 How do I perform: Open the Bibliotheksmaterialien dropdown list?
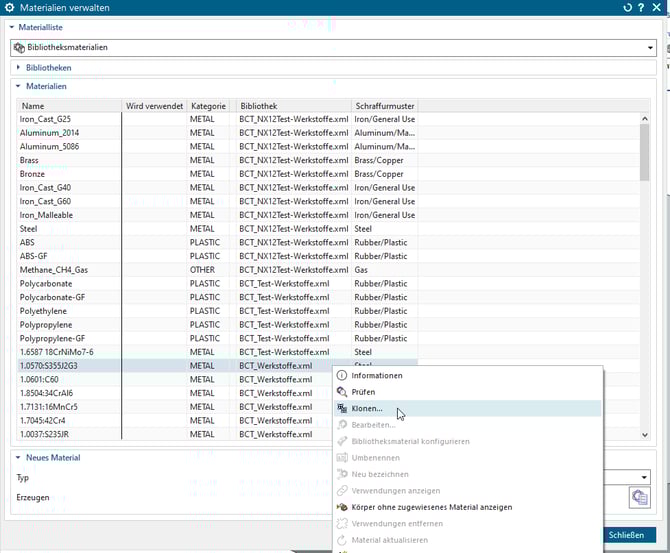pyautogui.click(x=650, y=47)
